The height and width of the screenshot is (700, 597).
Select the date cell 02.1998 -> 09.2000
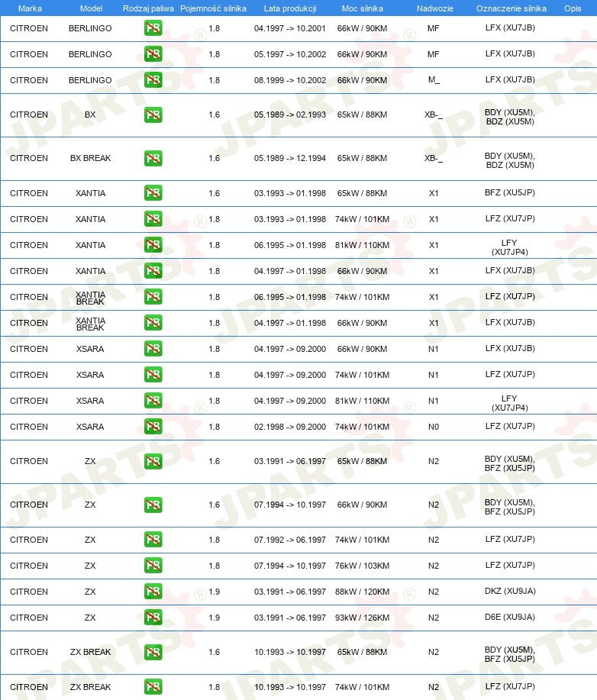coord(290,427)
